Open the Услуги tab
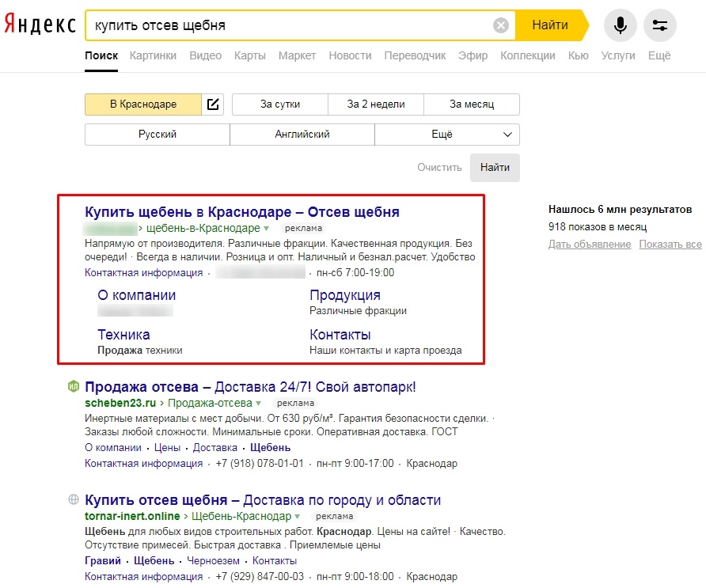 (x=617, y=55)
